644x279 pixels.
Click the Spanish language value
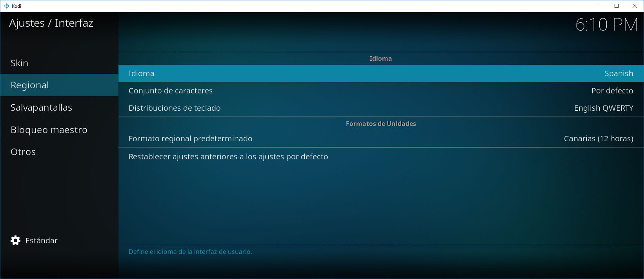click(619, 73)
